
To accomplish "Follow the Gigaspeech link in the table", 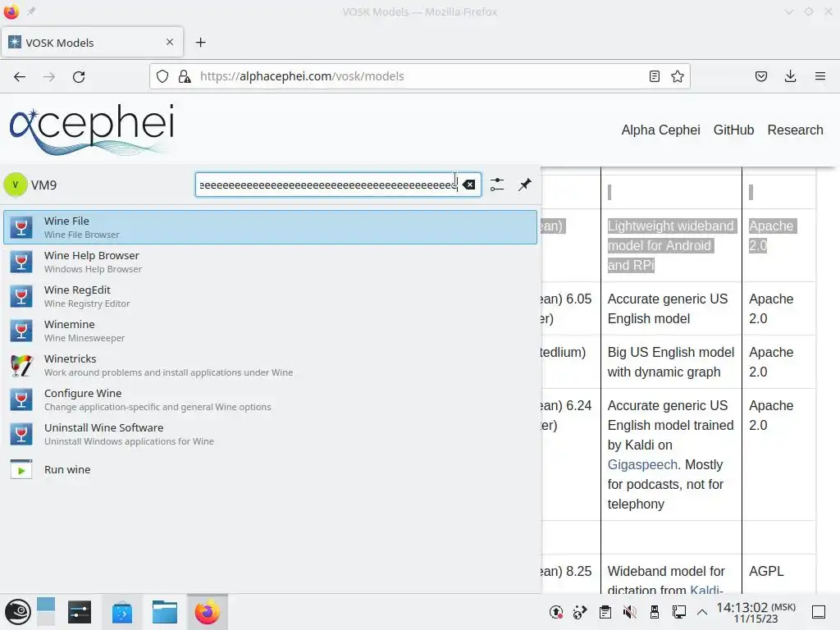I will click(x=642, y=464).
